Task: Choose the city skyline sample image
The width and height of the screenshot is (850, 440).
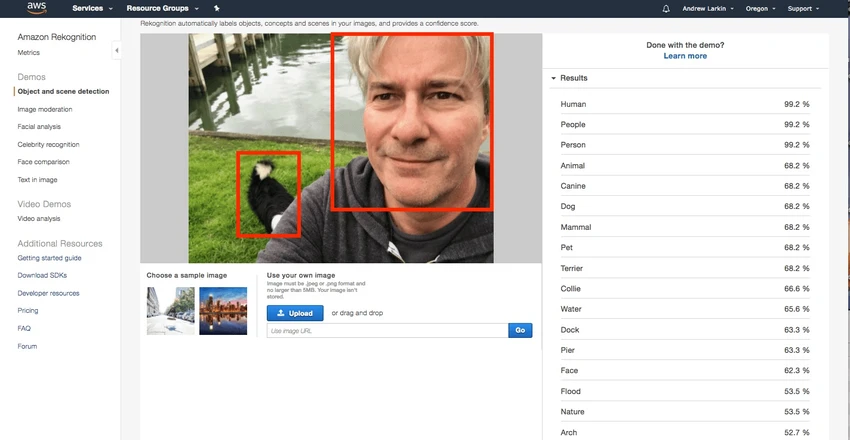Action: 223,311
